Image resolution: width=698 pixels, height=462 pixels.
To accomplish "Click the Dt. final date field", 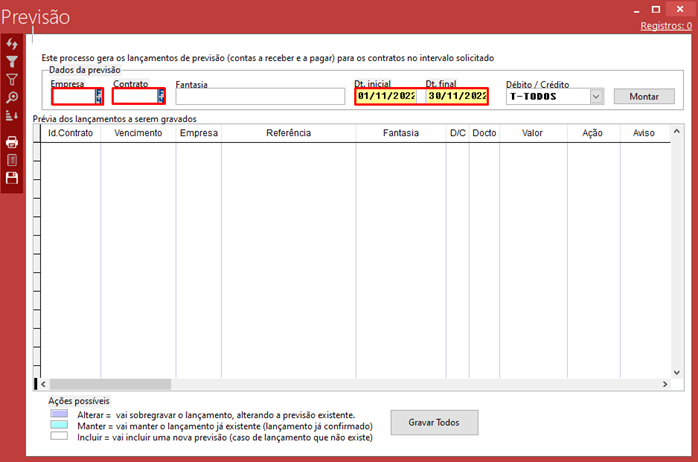I will pos(457,97).
